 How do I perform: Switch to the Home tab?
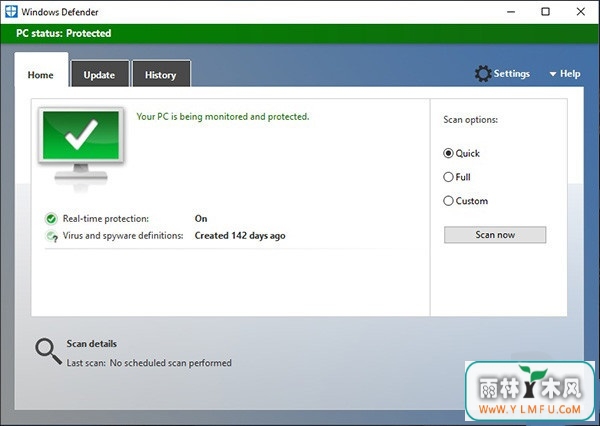click(41, 70)
